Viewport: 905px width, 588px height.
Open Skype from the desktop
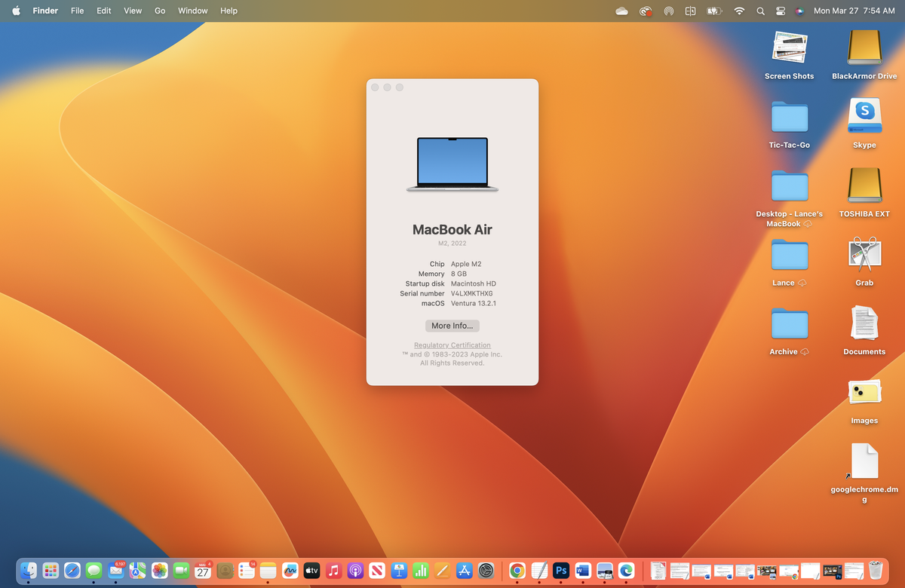(x=864, y=115)
